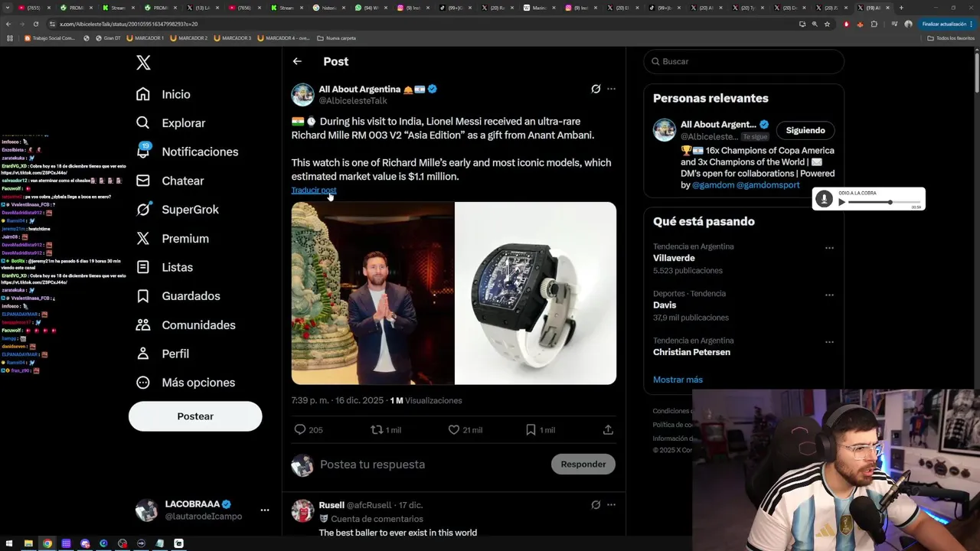
Task: Open Premium from sidebar
Action: click(x=171, y=239)
